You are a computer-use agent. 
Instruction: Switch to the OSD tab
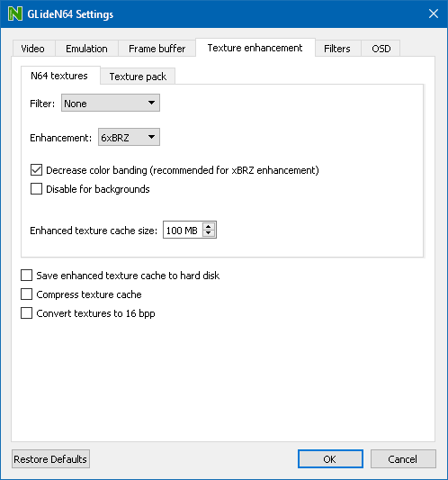click(381, 49)
